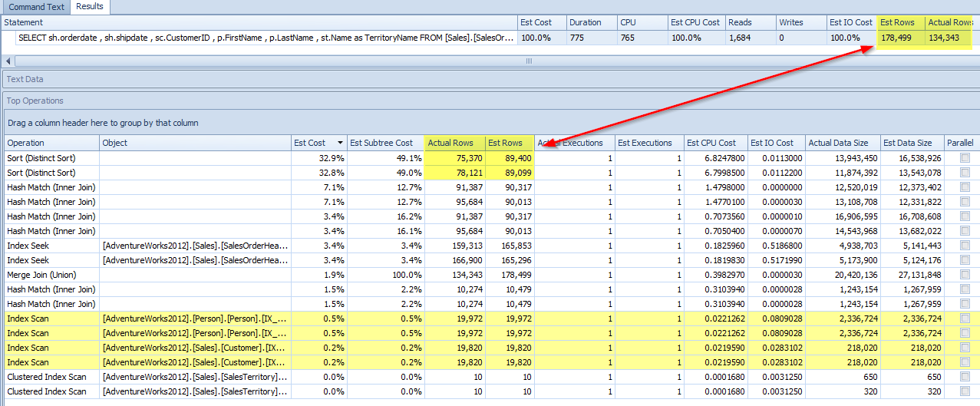This screenshot has height=406, width=980.
Task: Click the highlighted Actual Rows header in Top Operations
Action: click(x=454, y=143)
